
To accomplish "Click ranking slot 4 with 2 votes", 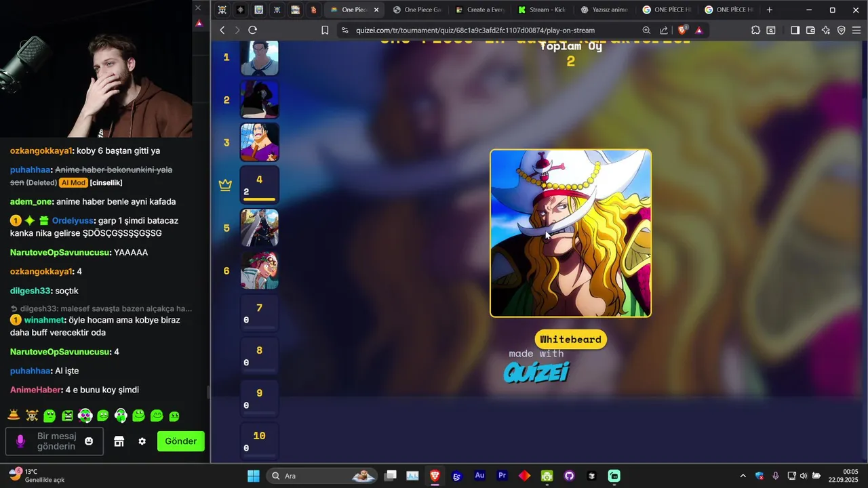I will (259, 185).
